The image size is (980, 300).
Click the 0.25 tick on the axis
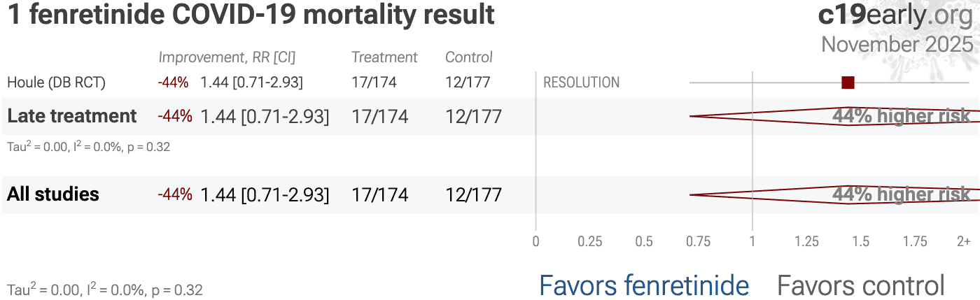pos(590,242)
